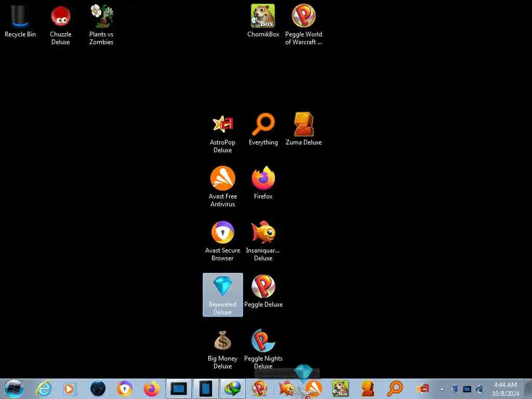Viewport: 532px width, 399px height.
Task: Click the sync icon in the system tray
Action: point(480,389)
